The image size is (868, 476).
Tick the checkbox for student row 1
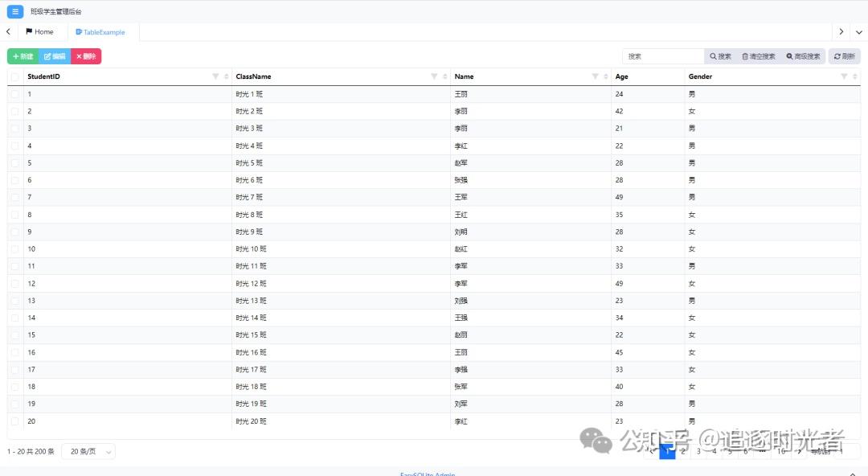[13, 94]
